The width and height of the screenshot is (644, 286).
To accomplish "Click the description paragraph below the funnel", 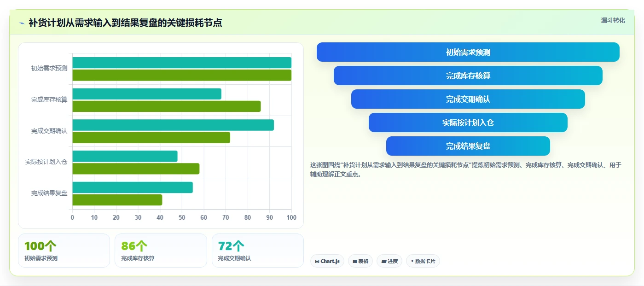I will tap(466, 169).
